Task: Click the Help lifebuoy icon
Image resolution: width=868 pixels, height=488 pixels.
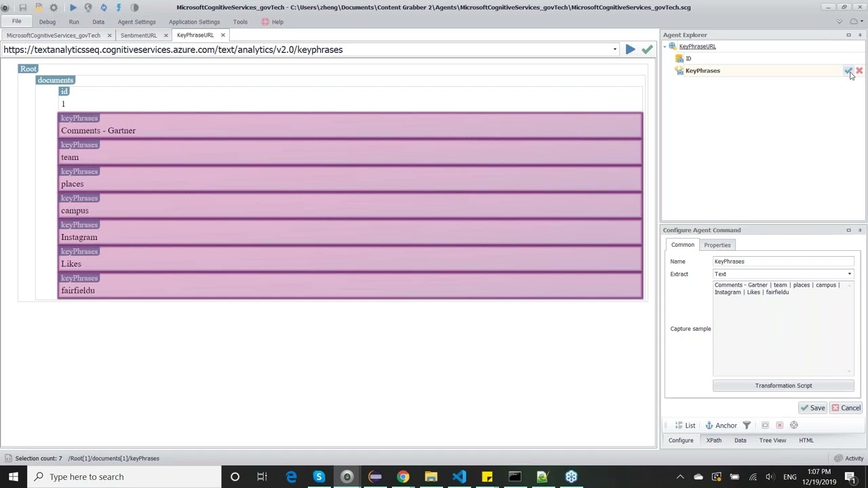Action: coord(265,22)
